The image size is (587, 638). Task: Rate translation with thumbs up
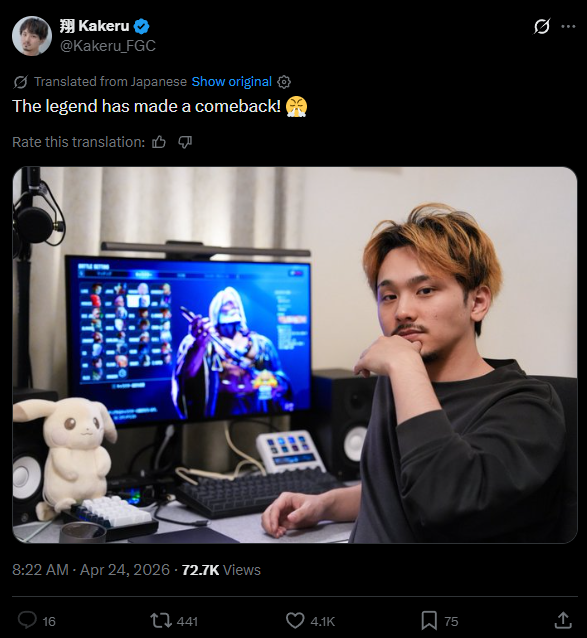point(159,142)
